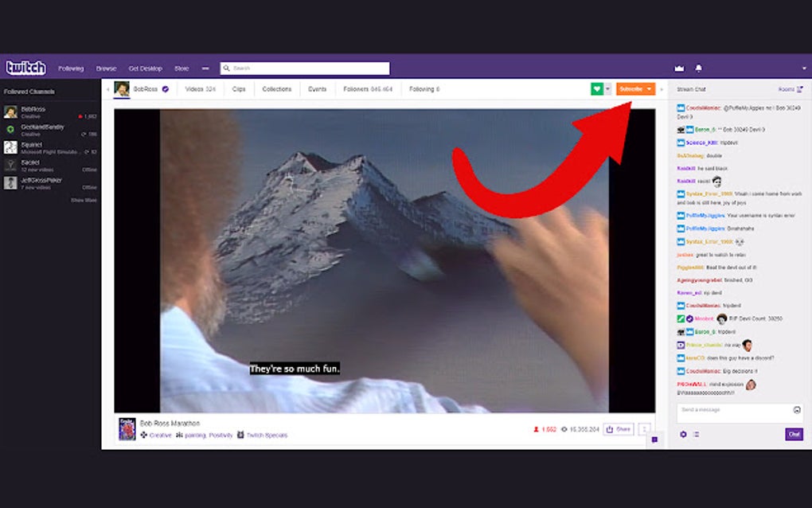This screenshot has width=812, height=508.
Task: Open the viewer list icon in chat
Action: tap(697, 435)
